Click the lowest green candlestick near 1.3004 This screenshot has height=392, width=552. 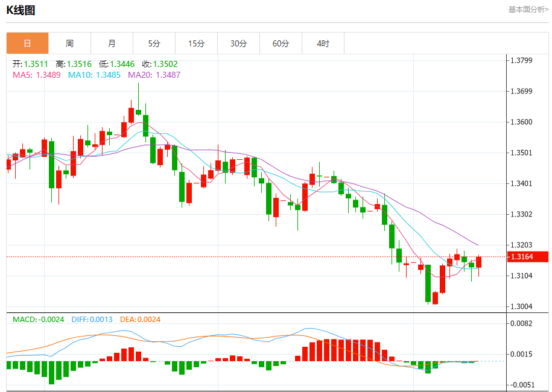(x=428, y=283)
